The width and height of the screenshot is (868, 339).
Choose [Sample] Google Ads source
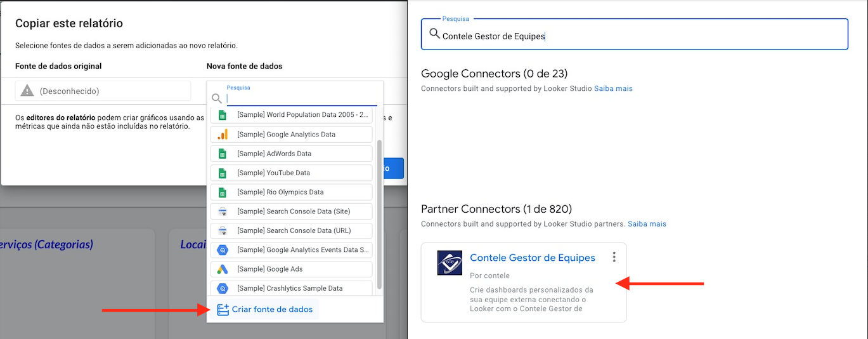291,269
